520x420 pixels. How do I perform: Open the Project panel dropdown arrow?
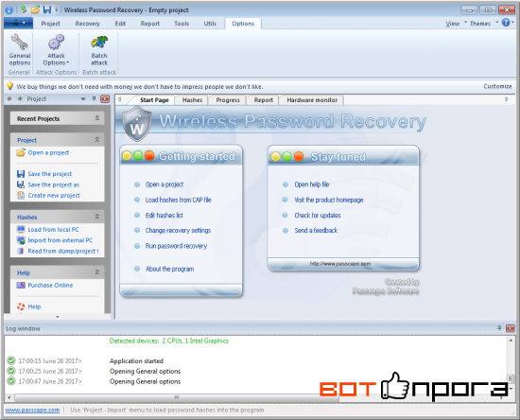point(83,99)
